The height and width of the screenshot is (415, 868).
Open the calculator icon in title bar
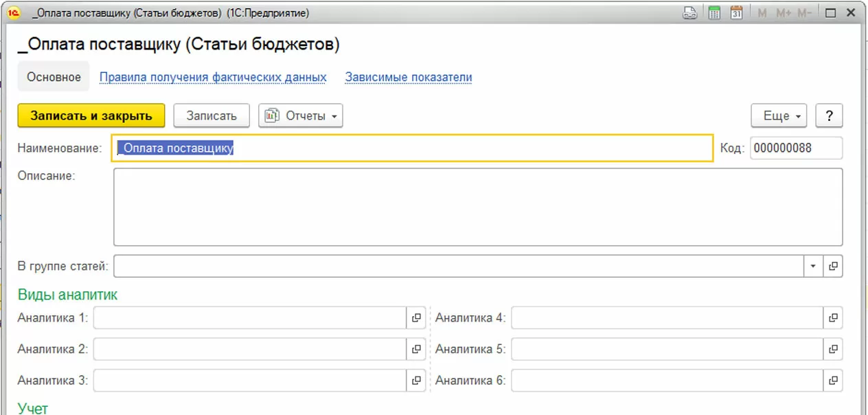tap(714, 13)
